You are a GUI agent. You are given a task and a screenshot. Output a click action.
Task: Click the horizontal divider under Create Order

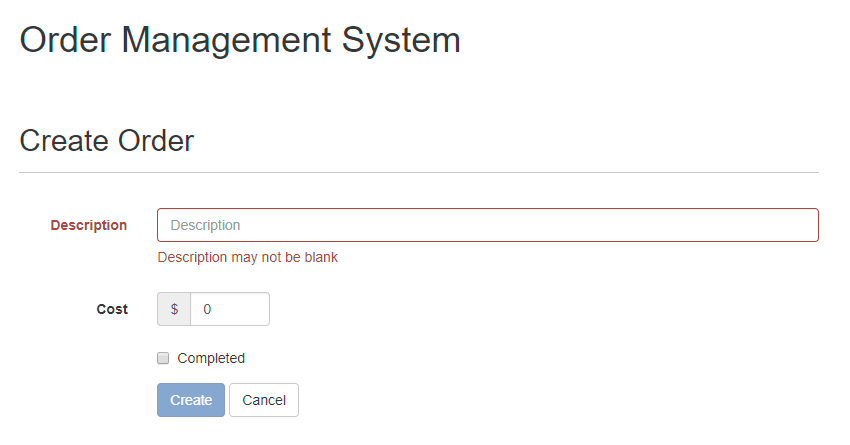point(419,172)
